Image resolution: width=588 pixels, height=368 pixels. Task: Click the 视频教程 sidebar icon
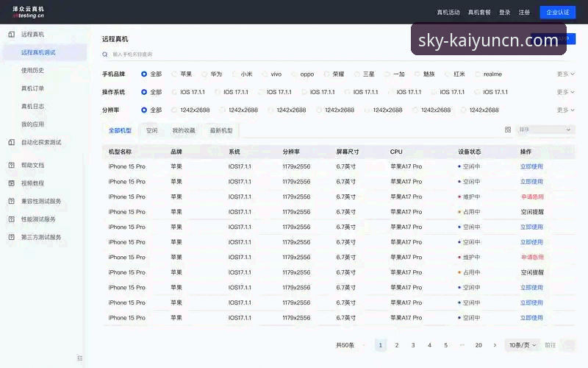tap(12, 183)
